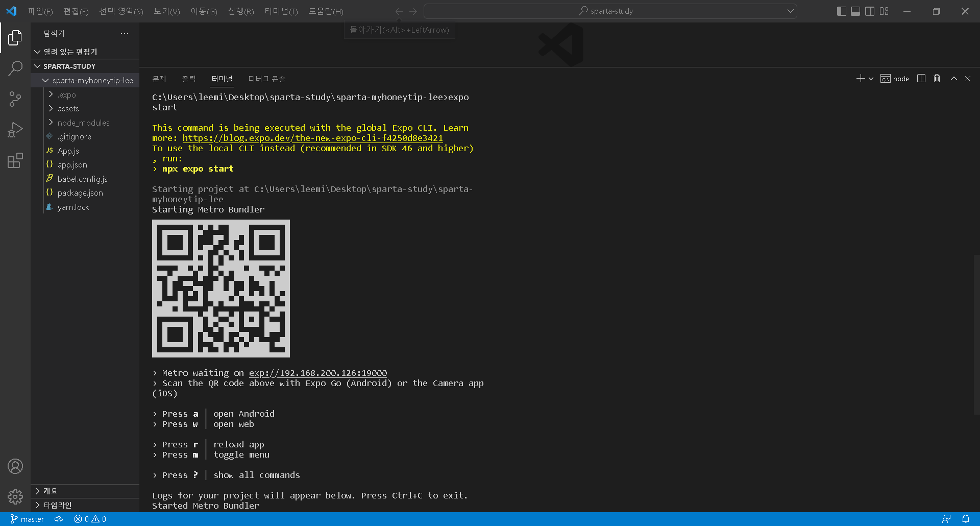The height and width of the screenshot is (526, 980).
Task: Switch to the 디버그 콘솔 panel tab
Action: tap(267, 79)
